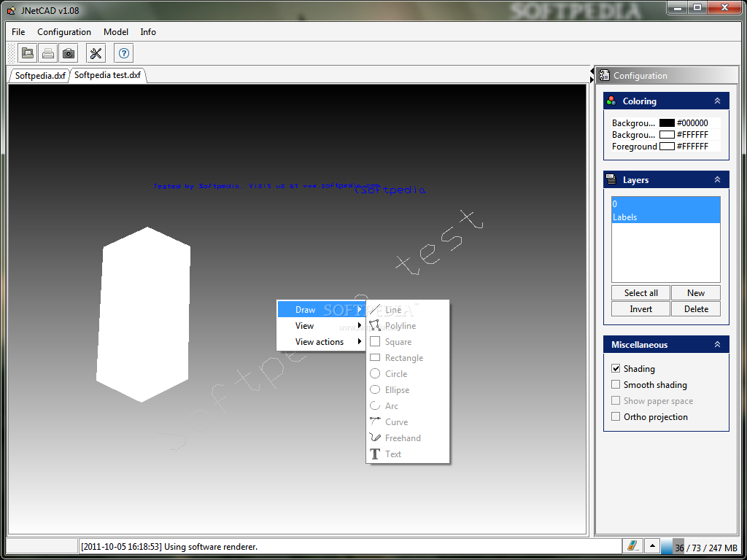Click the Configuration panel header icon

click(605, 75)
